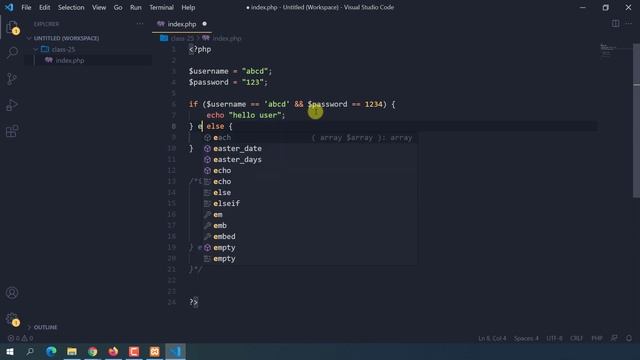Open the Search view in activity bar
The width and height of the screenshot is (640, 360).
click(x=12, y=53)
